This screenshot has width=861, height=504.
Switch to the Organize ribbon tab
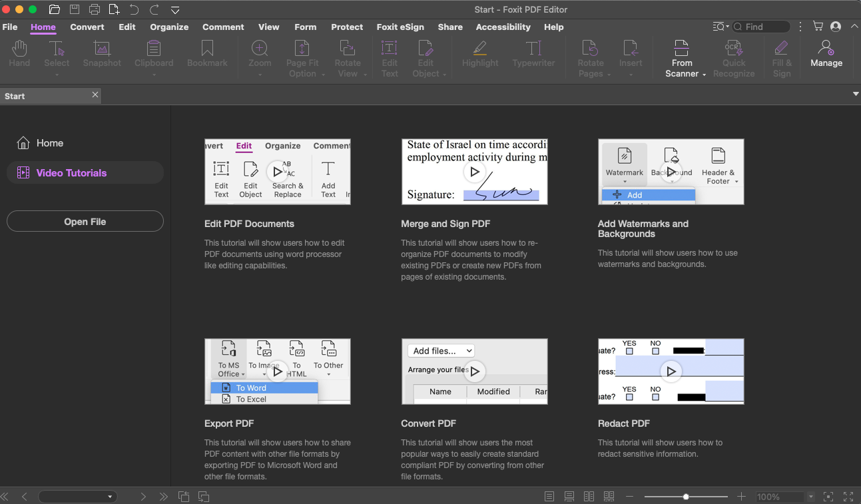click(x=169, y=27)
